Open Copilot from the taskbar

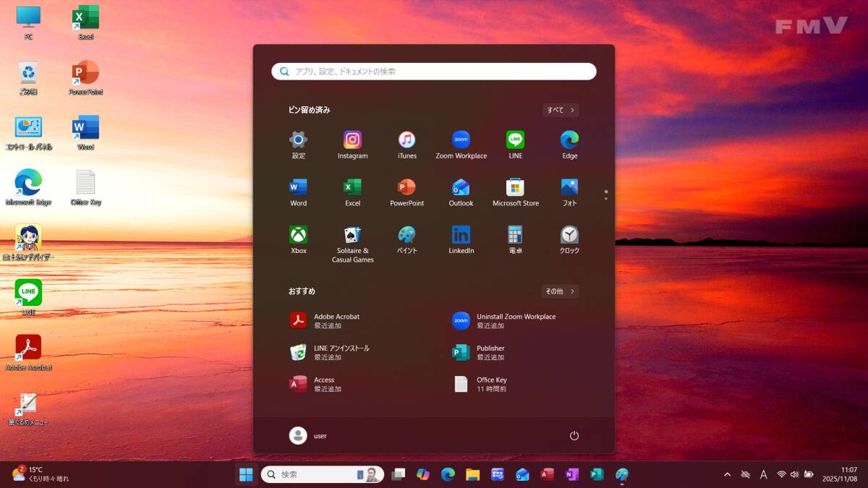(x=423, y=474)
